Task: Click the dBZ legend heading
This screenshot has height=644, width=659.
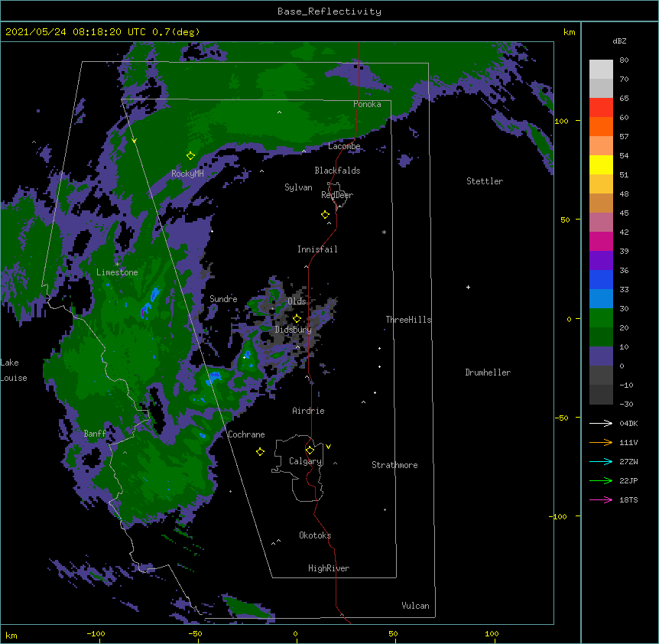Action: (x=619, y=41)
